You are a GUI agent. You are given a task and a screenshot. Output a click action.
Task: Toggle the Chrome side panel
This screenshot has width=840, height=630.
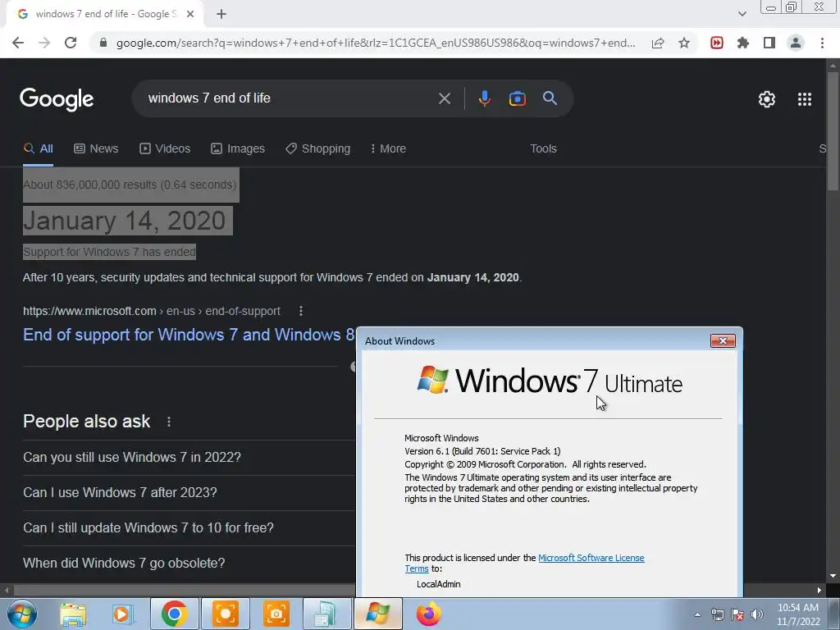[x=769, y=43]
